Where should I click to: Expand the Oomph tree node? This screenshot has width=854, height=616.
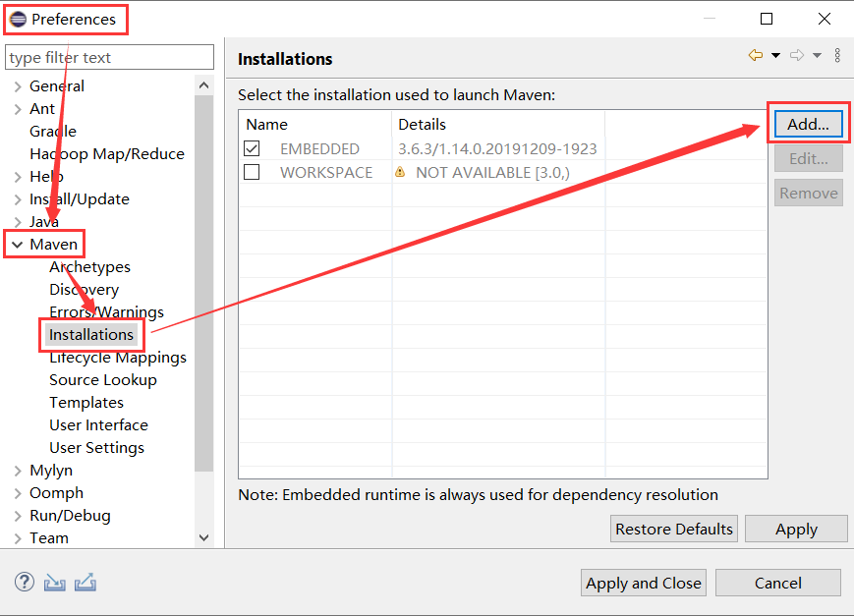(18, 493)
